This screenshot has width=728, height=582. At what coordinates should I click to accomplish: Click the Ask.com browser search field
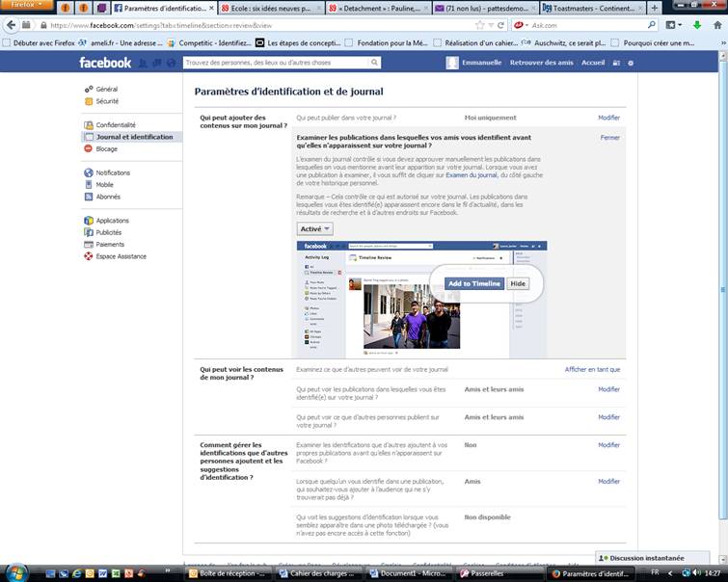[588, 25]
